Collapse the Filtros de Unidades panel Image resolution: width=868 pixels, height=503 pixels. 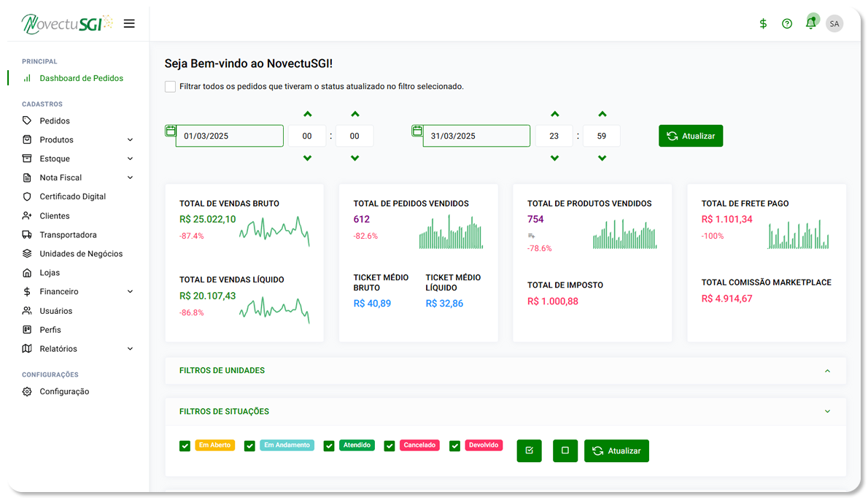click(827, 371)
